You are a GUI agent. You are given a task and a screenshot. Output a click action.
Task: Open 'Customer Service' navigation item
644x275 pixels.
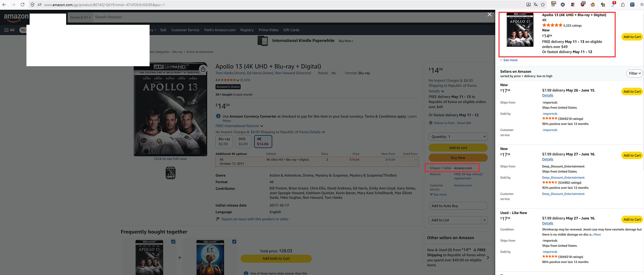[185, 30]
